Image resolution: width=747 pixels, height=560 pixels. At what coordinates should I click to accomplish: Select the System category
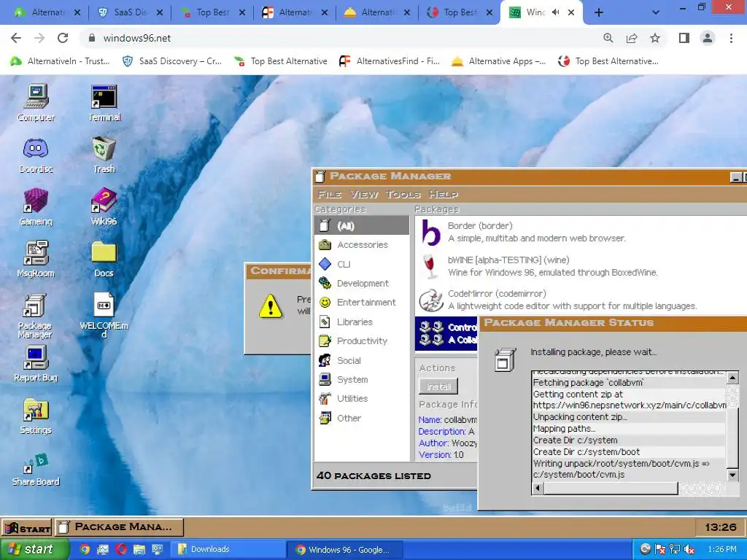362,379
